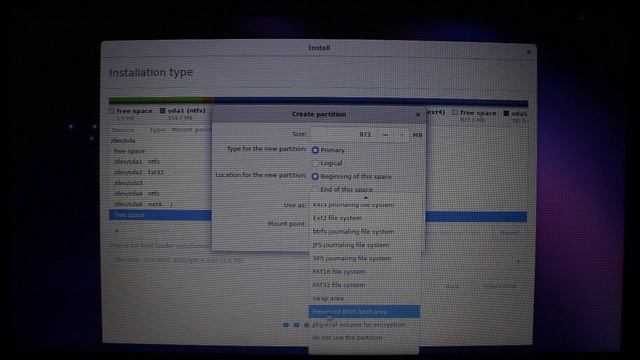Decrease partition size with the minus stepper
Image resolution: width=640 pixels, height=360 pixels.
tap(385, 135)
